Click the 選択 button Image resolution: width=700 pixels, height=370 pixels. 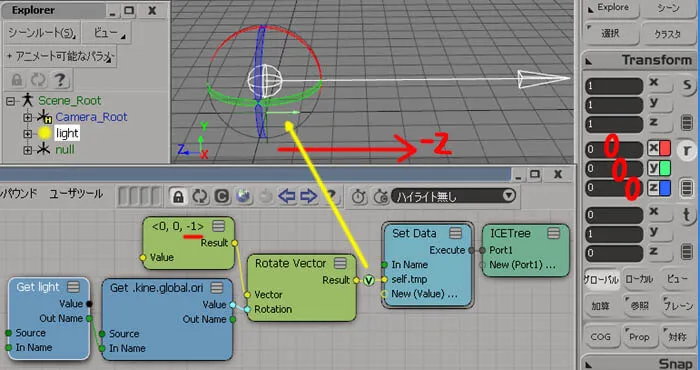point(611,33)
